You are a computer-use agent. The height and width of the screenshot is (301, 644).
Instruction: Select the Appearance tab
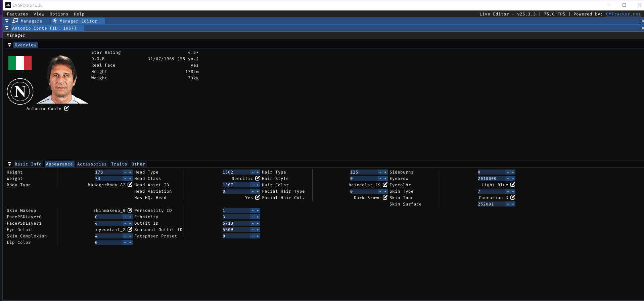pyautogui.click(x=59, y=164)
